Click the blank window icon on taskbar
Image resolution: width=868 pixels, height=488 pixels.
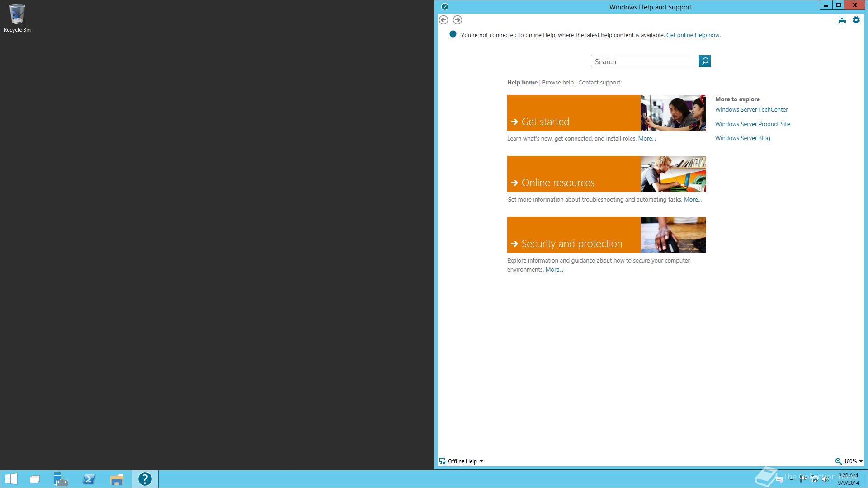34,479
